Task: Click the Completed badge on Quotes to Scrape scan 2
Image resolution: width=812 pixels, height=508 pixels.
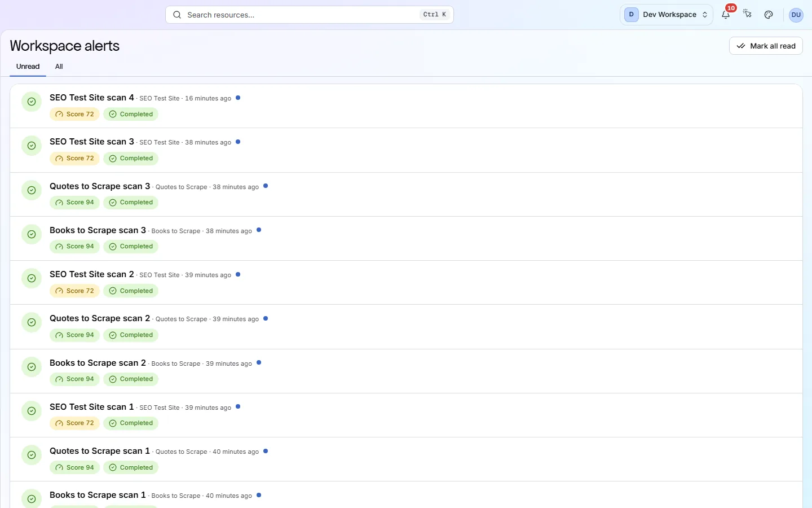Action: coord(131,335)
